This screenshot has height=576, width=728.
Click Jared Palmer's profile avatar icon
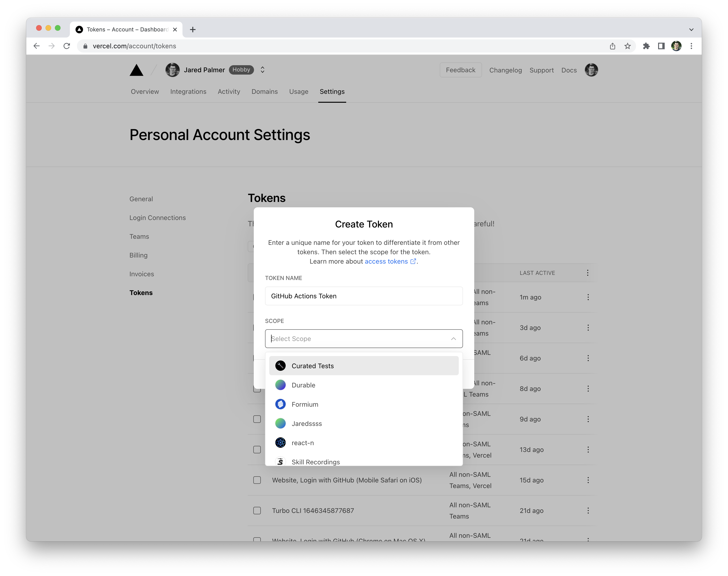tap(172, 70)
